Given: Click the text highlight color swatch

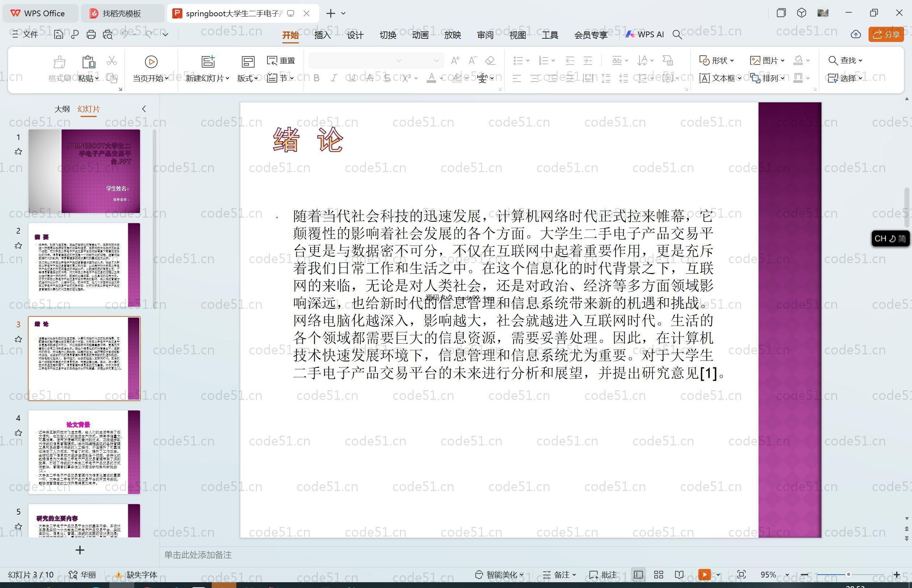Looking at the screenshot, I should (x=457, y=78).
